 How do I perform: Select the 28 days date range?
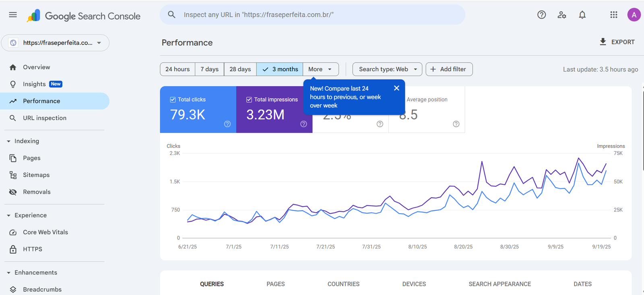[x=240, y=69]
